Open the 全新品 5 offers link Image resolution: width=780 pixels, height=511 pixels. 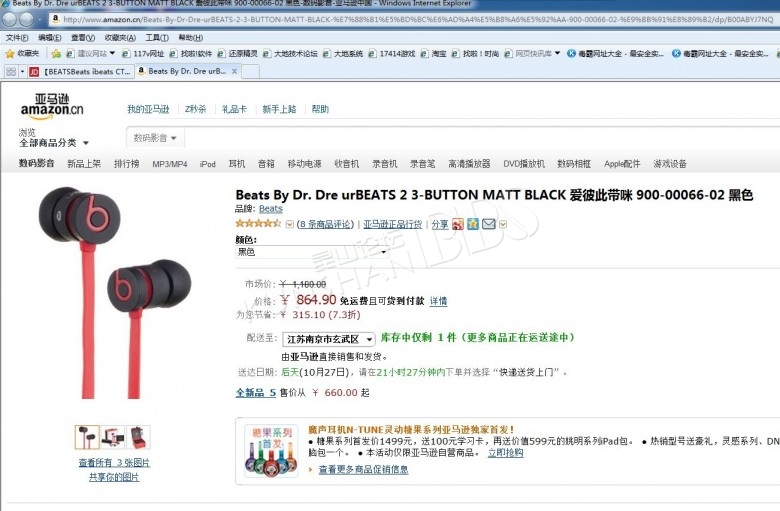click(x=256, y=393)
